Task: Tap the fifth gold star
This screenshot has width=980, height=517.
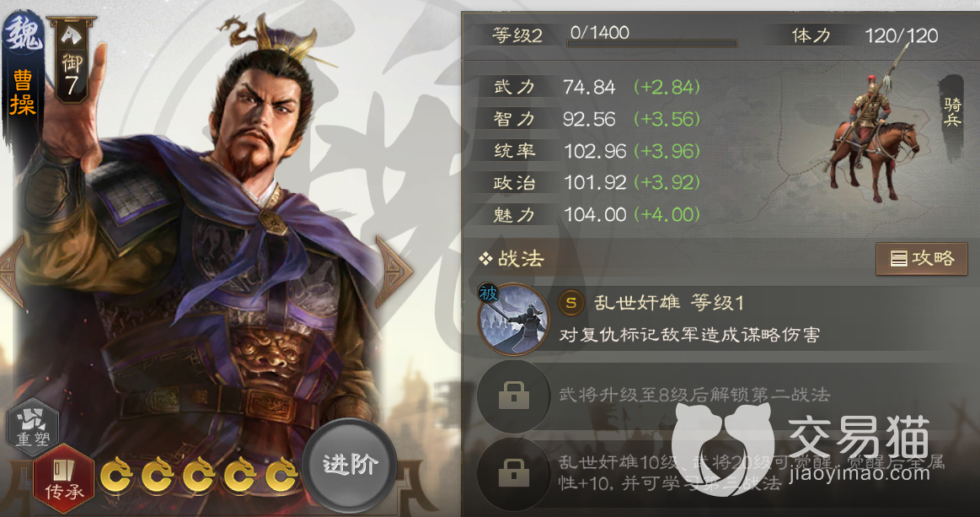Action: [281, 477]
